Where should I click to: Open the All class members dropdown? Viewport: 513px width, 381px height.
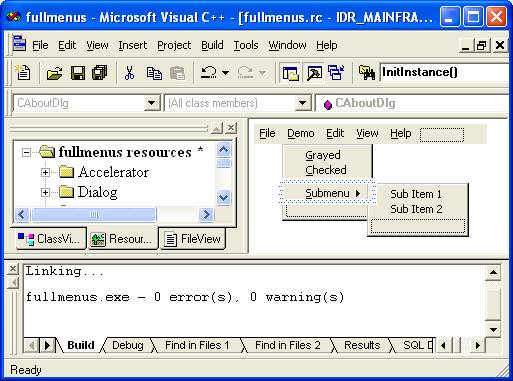[303, 103]
